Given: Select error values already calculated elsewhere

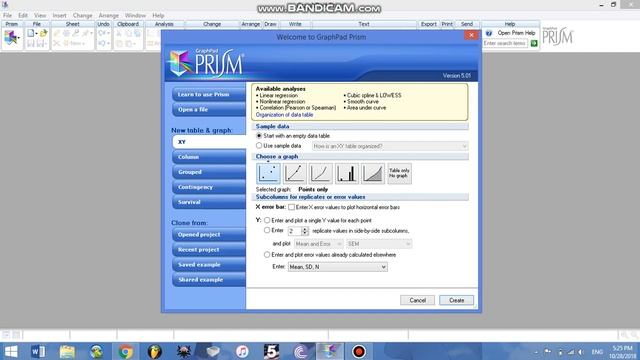Looking at the screenshot, I should [x=267, y=255].
